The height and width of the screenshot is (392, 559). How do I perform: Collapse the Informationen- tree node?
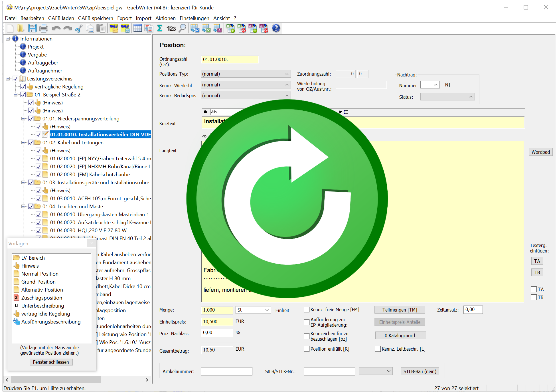coord(8,39)
